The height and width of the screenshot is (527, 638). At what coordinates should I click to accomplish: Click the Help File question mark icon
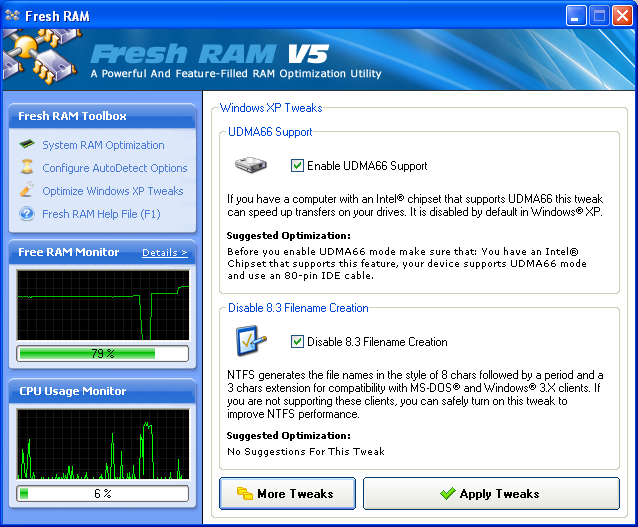26,214
